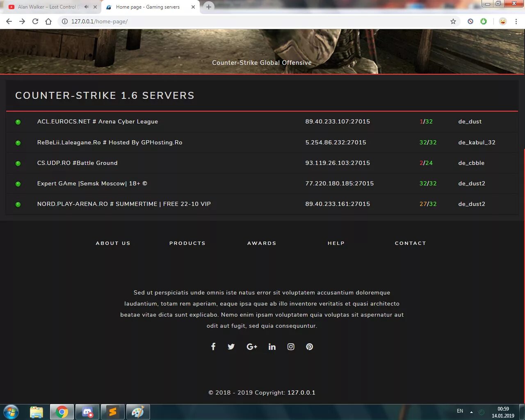Screen dimensions: 525x420
Task: Focus the address bar URL field
Action: point(258,21)
